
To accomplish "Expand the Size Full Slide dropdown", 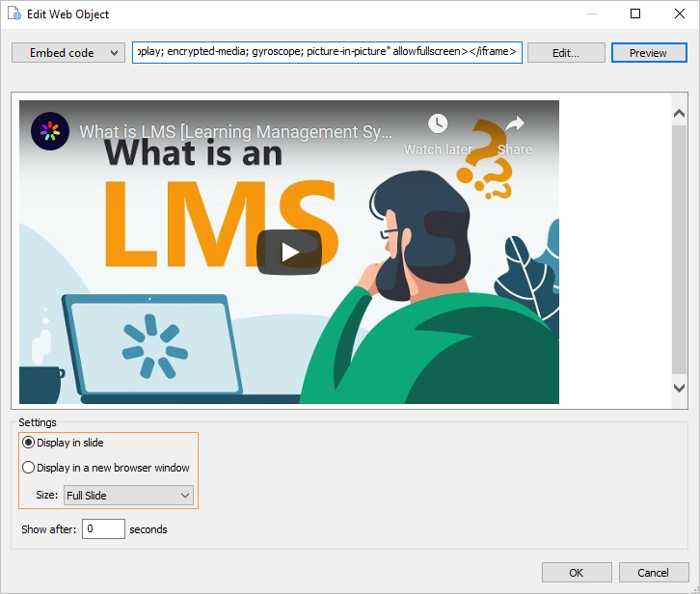I will (x=128, y=496).
